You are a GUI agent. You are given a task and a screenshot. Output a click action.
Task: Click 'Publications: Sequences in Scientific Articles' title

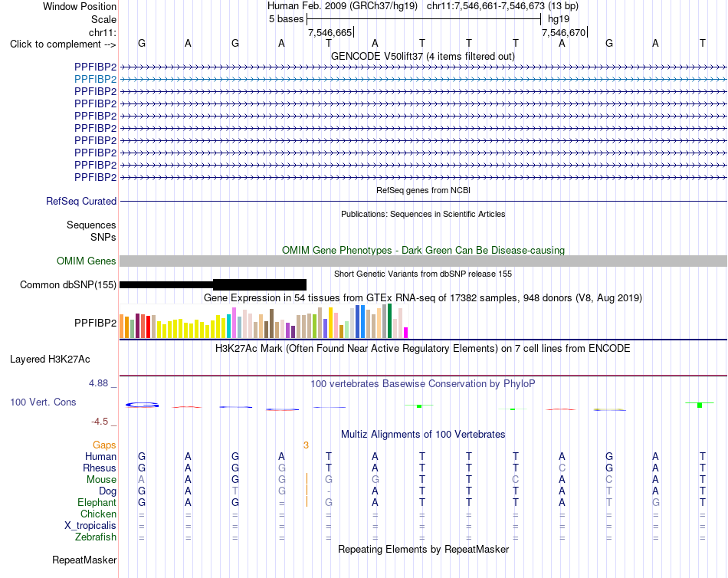[423, 214]
